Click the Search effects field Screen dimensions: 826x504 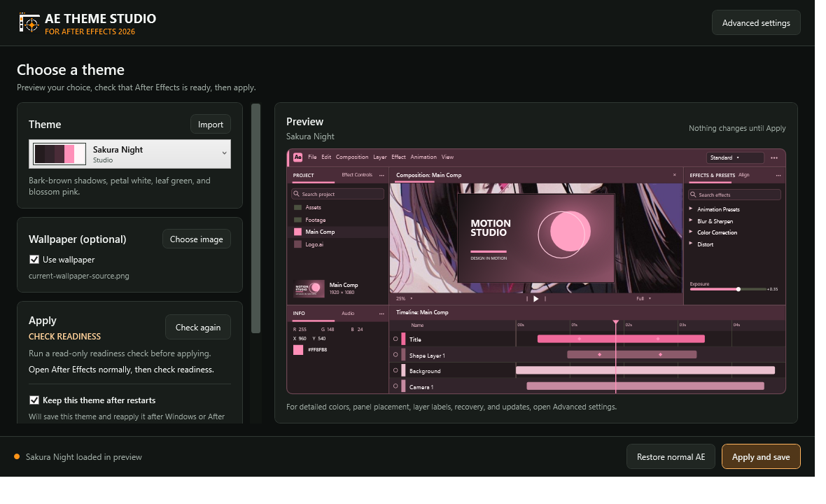pos(734,195)
